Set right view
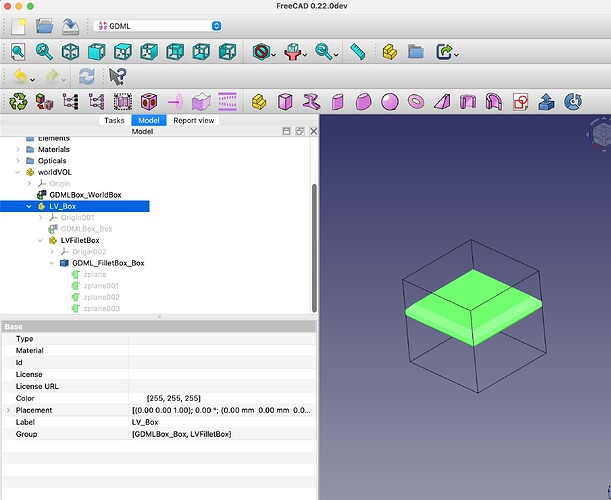This screenshot has height=500, width=611. [x=149, y=51]
